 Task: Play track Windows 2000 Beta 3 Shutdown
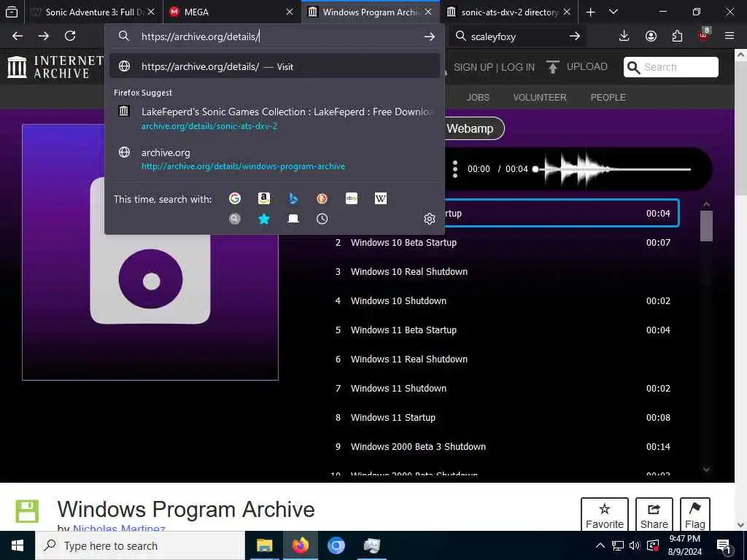tap(503, 447)
